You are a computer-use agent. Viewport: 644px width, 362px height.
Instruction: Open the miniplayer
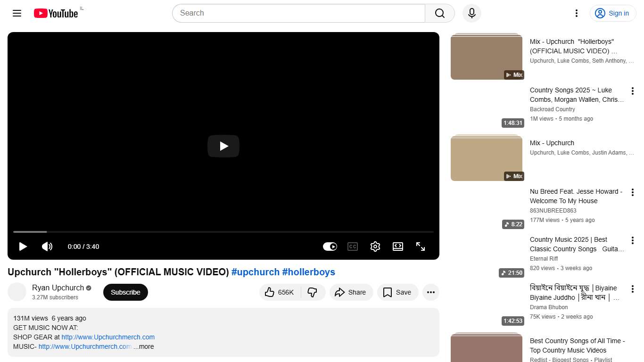397,246
